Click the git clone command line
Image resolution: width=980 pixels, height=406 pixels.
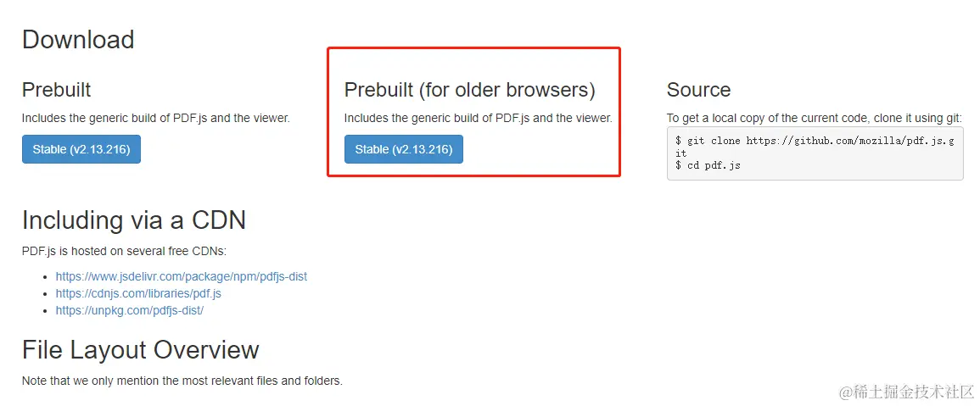815,141
